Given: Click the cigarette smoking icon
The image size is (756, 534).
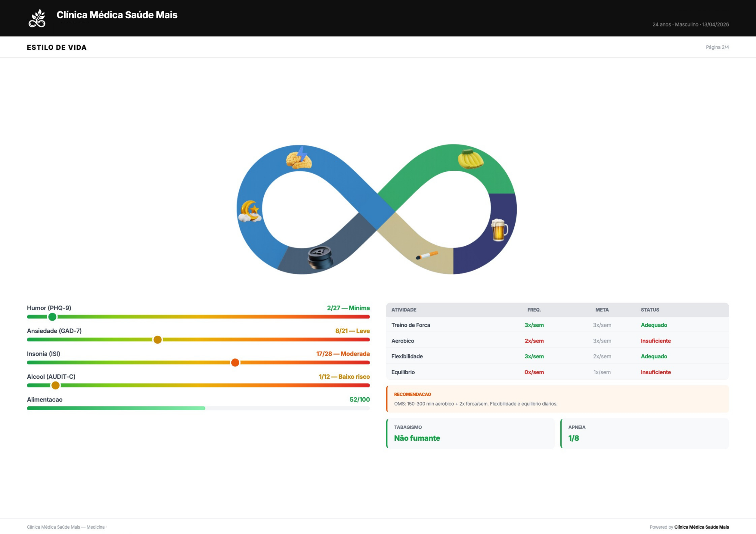Looking at the screenshot, I should click(427, 255).
